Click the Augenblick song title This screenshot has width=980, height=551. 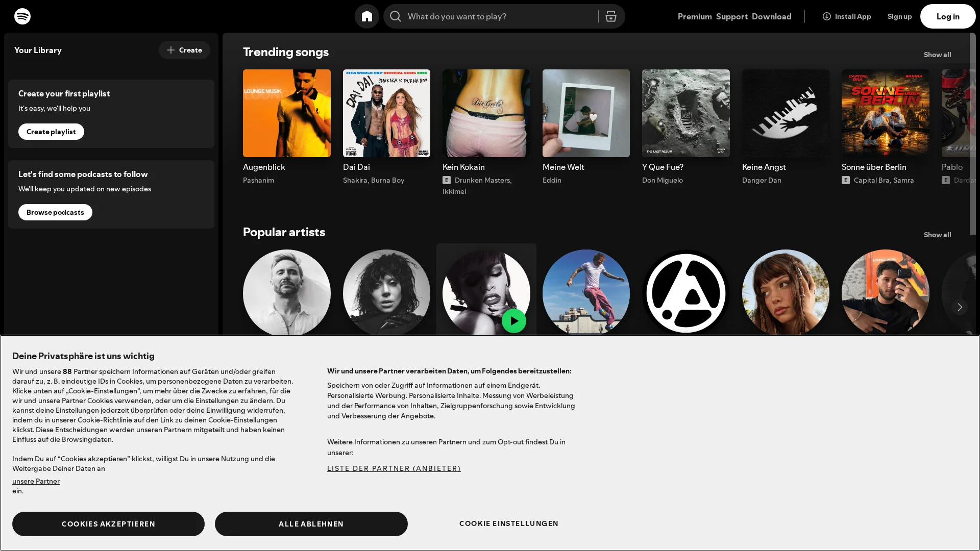point(264,167)
